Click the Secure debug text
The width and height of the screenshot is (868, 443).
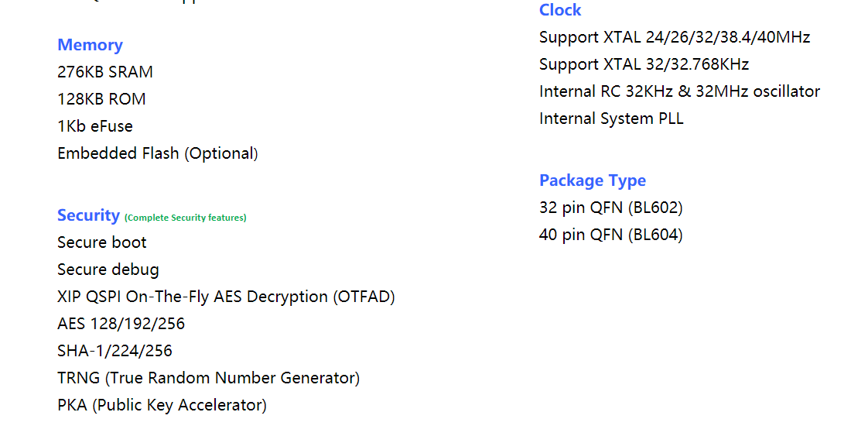point(108,270)
